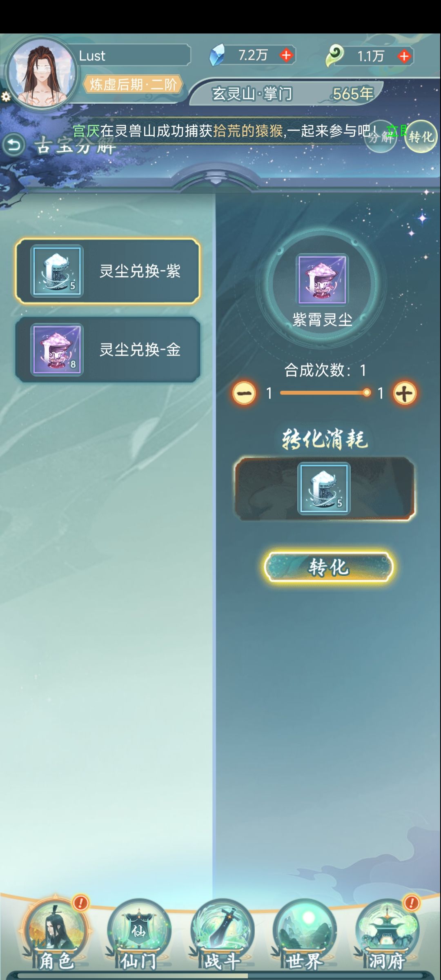Switch to the 分解 mode toggle
441x980 pixels.
(381, 137)
